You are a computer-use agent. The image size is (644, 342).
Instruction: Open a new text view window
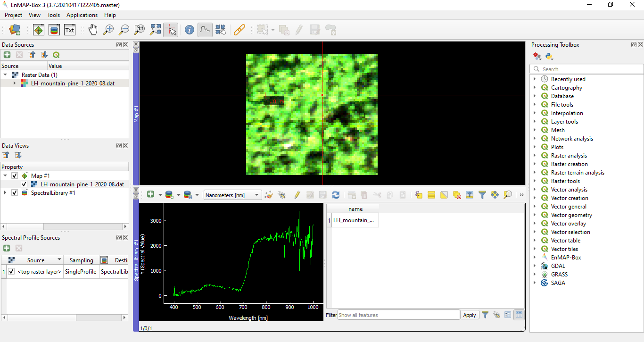click(x=70, y=30)
